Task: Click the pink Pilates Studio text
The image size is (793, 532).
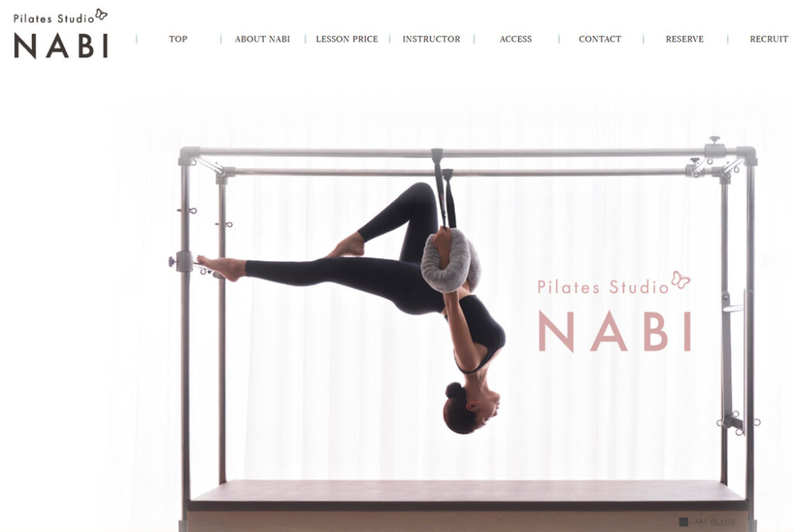Action: point(602,287)
